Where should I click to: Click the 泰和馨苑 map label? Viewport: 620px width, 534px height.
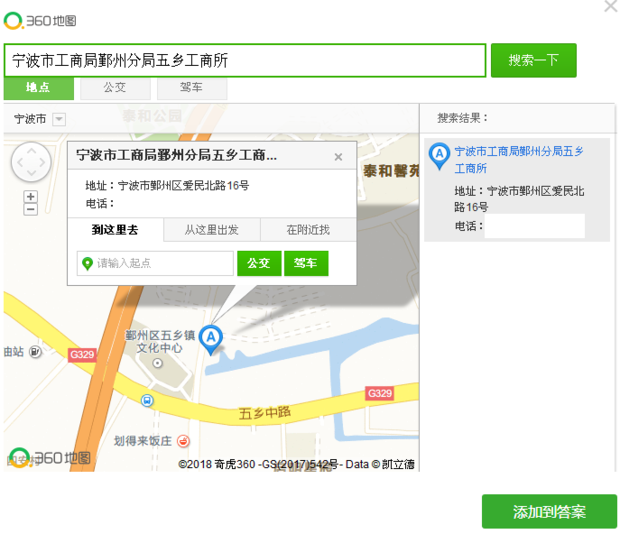point(391,171)
